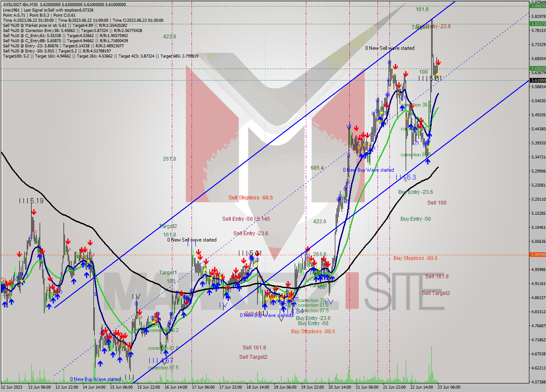
Task: Click the AXSUSDT-Bin,M30 chart title line
Action: (x=64, y=4)
